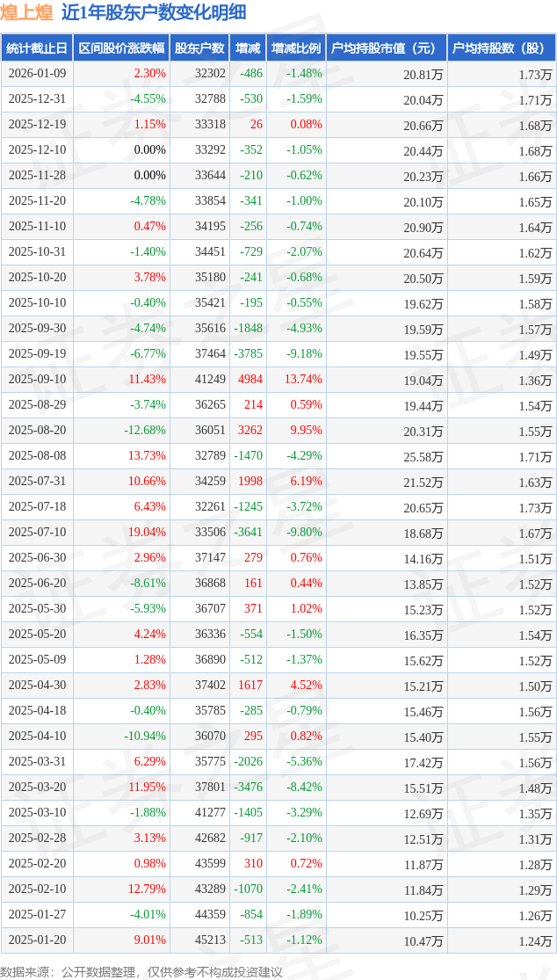
Task: Select the 户均持股市值（元） column header
Action: coord(387,48)
